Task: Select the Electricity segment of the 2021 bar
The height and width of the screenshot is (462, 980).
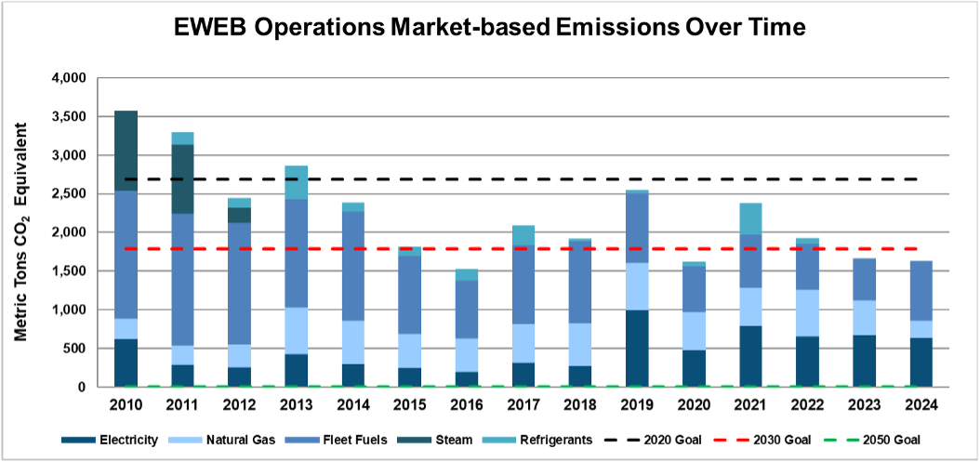Action: [750, 356]
